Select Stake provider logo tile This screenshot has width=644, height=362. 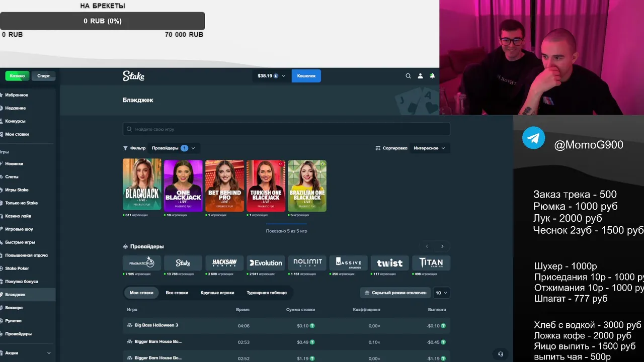(183, 263)
